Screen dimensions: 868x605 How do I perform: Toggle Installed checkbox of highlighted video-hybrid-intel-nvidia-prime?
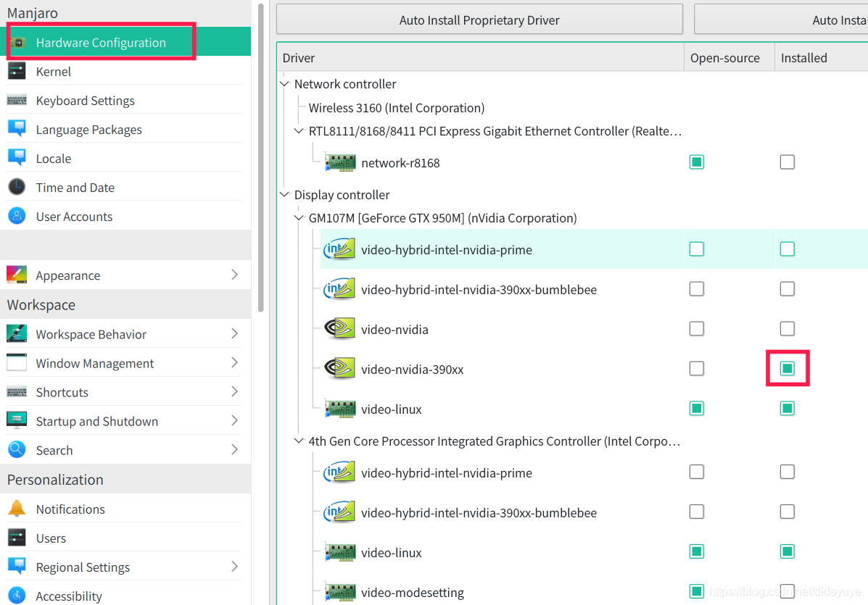click(x=788, y=249)
